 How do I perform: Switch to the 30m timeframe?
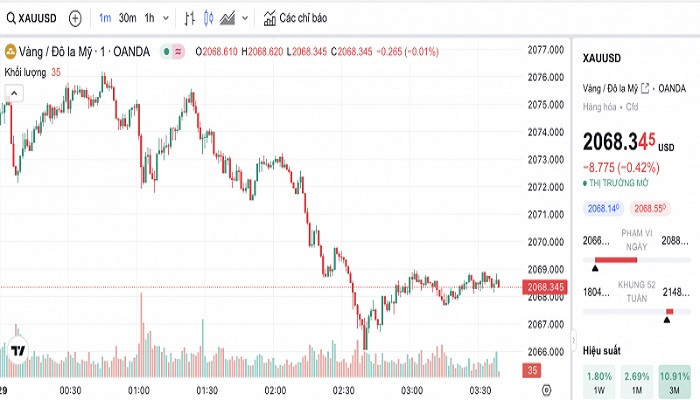[x=127, y=18]
